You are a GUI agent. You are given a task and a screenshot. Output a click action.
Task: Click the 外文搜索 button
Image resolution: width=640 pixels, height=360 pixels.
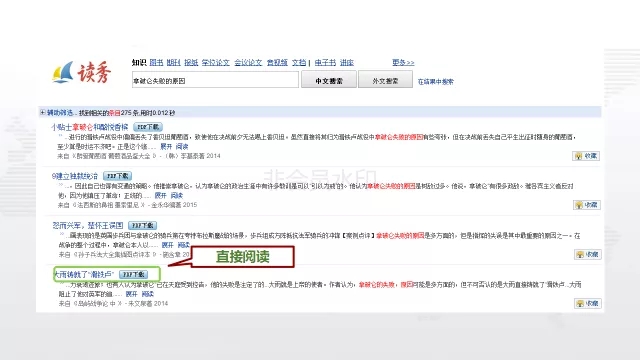pos(385,80)
